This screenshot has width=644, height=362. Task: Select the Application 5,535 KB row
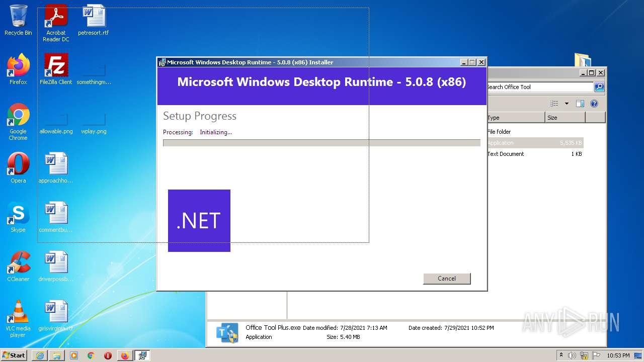pos(535,143)
